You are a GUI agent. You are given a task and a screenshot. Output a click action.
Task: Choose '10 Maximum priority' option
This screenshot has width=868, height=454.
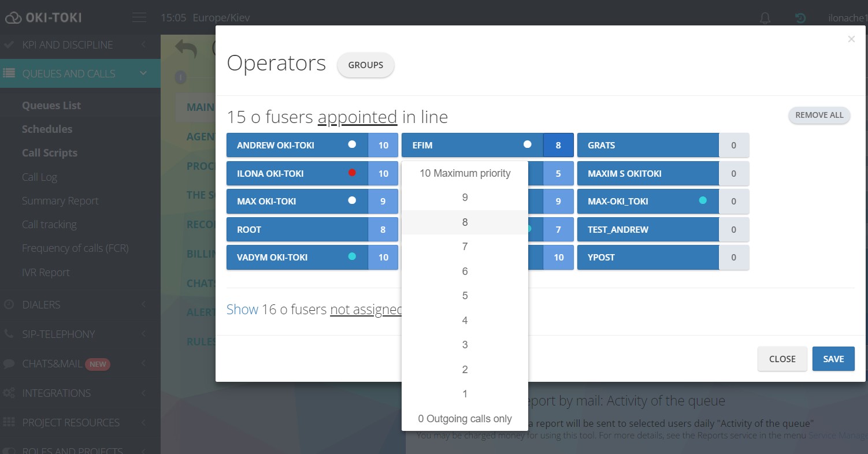465,173
